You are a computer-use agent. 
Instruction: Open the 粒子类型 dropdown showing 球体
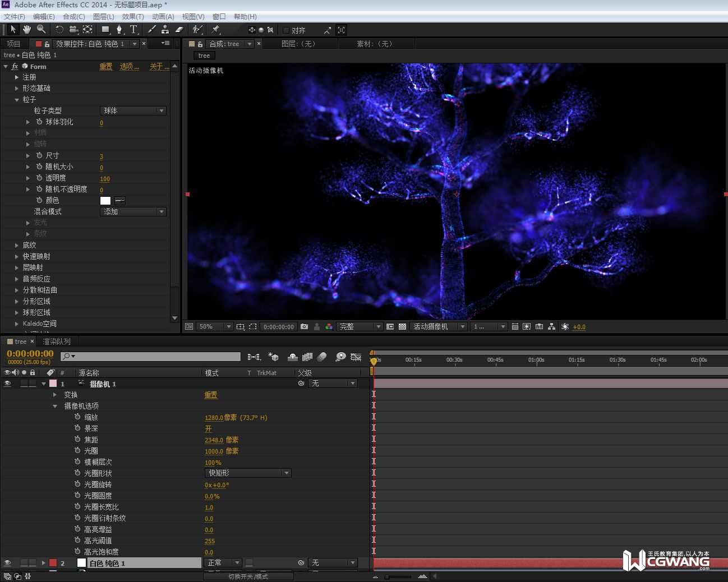pos(133,110)
